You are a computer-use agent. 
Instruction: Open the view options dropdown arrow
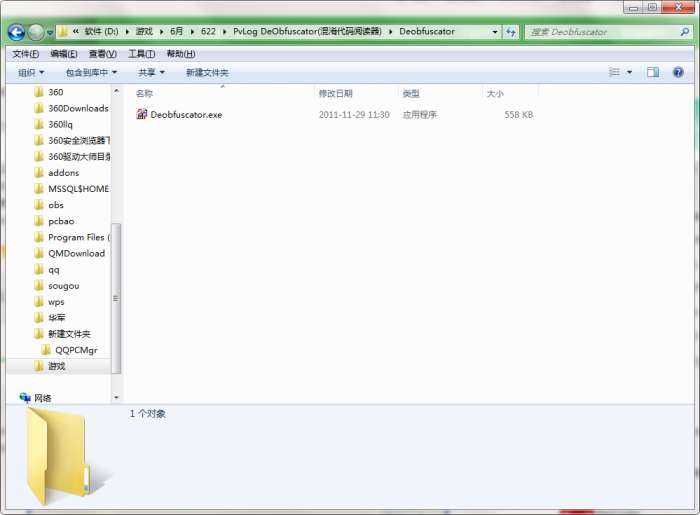[x=629, y=72]
